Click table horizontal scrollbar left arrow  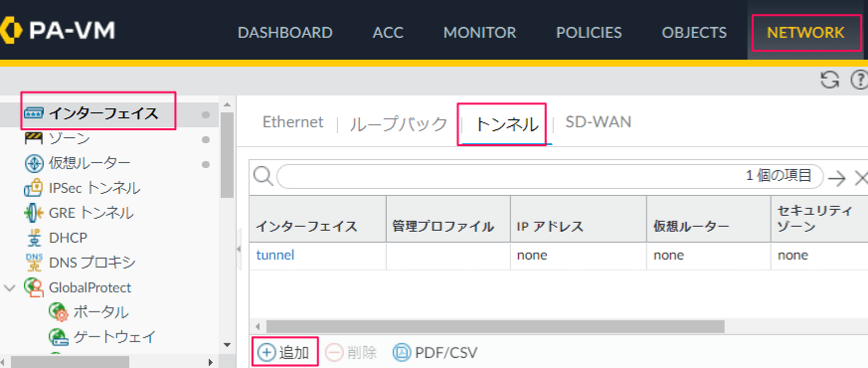[258, 326]
